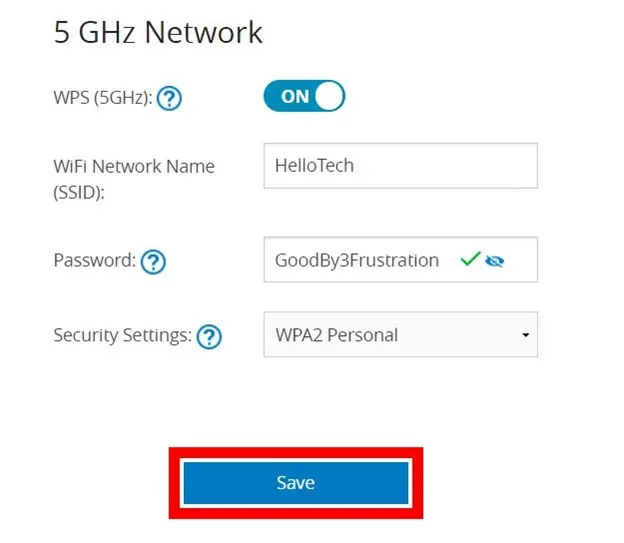Open the Password help question mark icon

(153, 262)
